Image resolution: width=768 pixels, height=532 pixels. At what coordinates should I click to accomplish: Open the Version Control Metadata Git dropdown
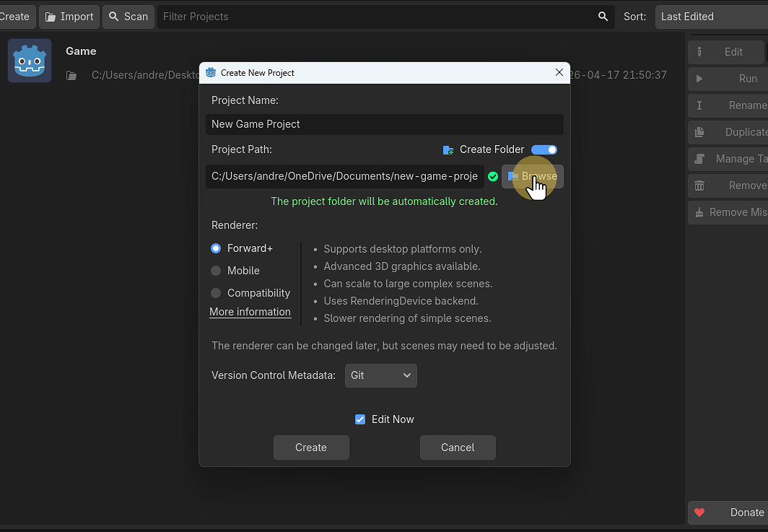[380, 375]
